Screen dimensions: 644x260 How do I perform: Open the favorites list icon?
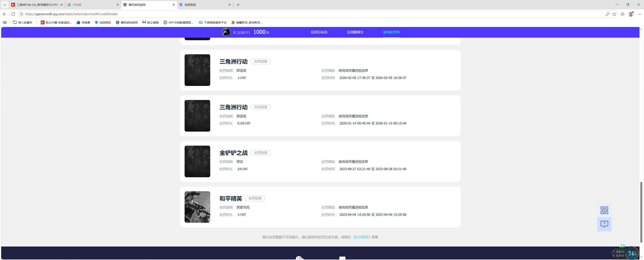click(x=622, y=14)
